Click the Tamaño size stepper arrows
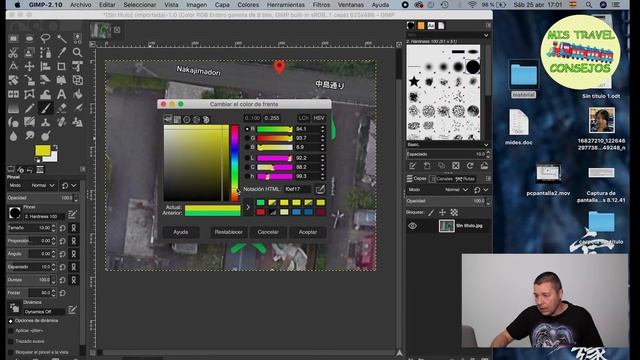This screenshot has height=360, width=640. click(x=53, y=228)
